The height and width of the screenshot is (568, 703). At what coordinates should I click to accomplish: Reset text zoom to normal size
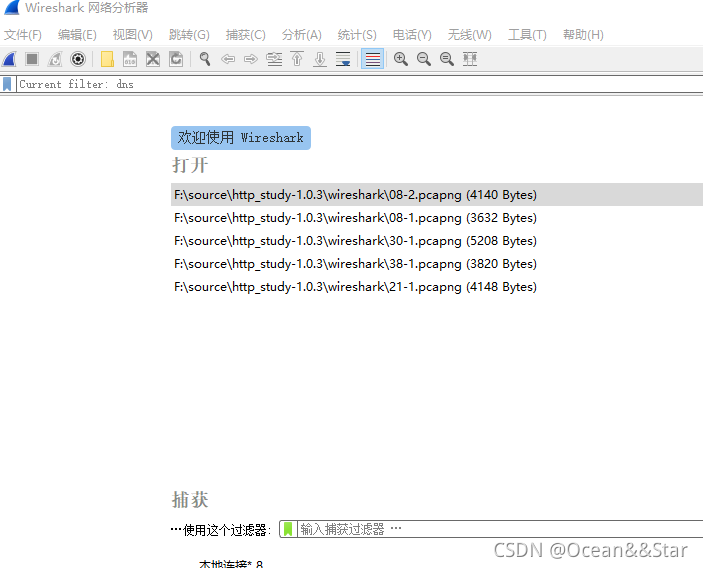coord(447,59)
